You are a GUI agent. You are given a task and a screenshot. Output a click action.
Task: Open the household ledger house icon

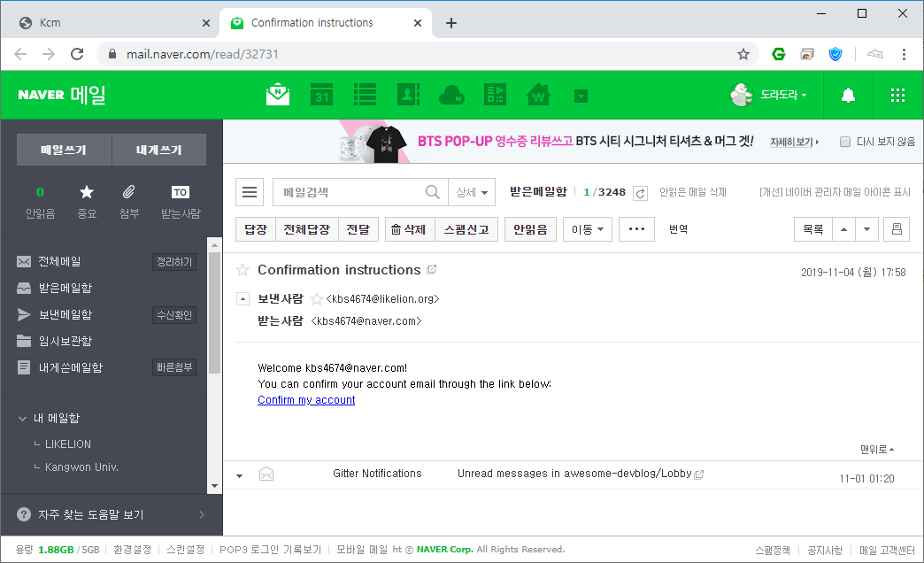(x=539, y=95)
